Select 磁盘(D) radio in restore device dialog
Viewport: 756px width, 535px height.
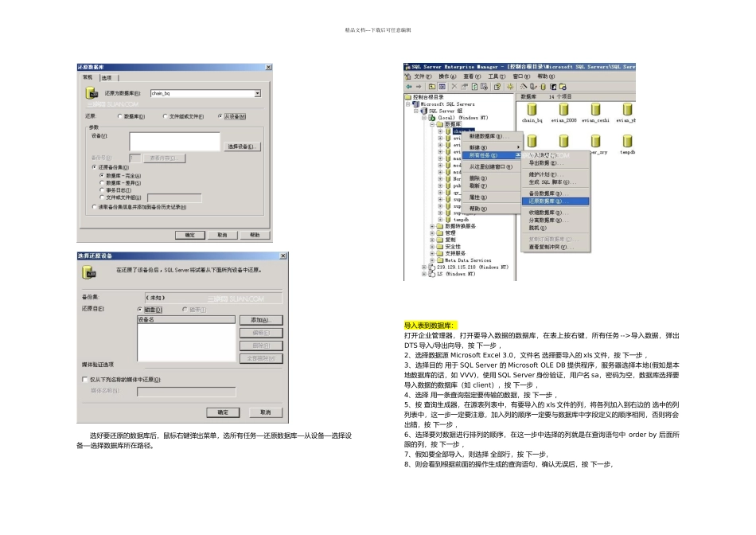140,309
